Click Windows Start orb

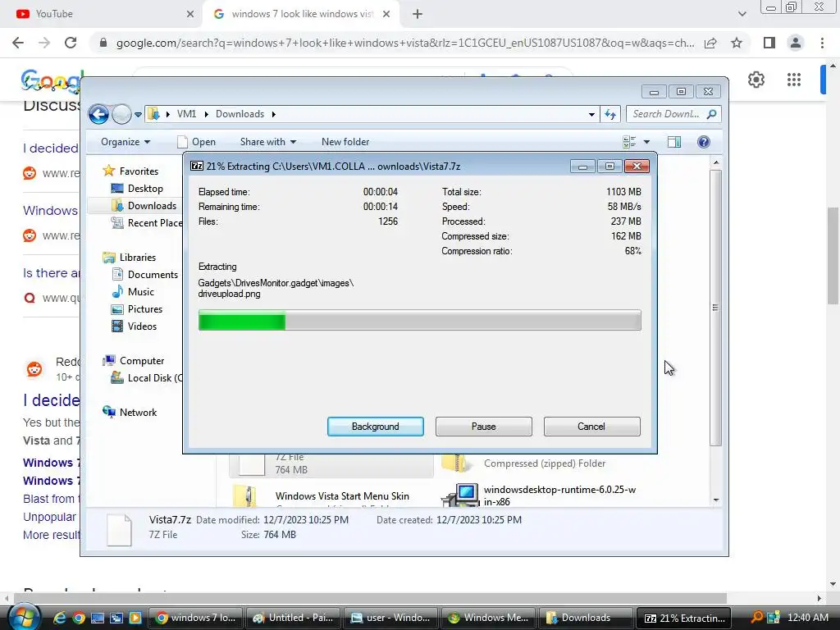click(24, 617)
